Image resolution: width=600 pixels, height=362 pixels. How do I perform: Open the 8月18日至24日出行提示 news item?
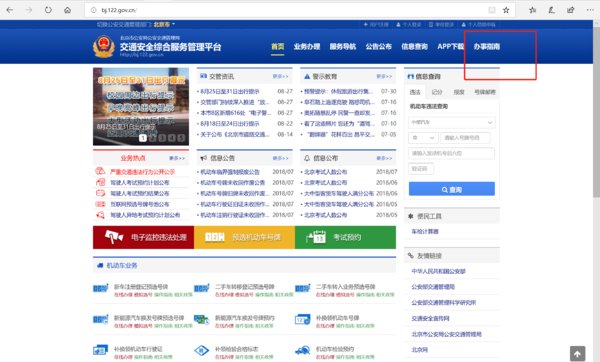click(230, 124)
